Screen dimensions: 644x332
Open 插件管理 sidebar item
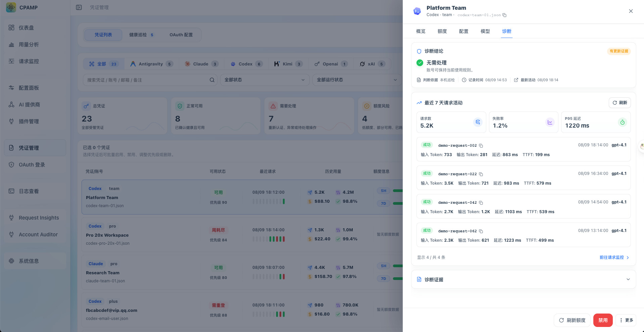pyautogui.click(x=35, y=121)
